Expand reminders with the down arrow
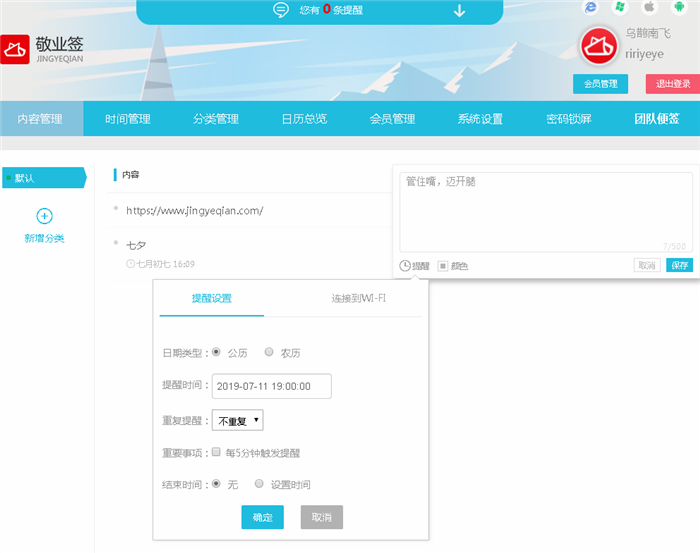This screenshot has width=700, height=553. tap(459, 10)
